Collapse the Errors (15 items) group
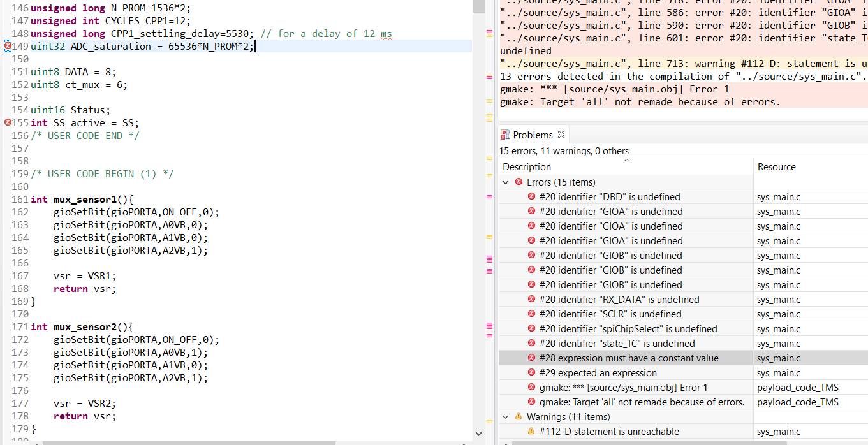 (506, 182)
